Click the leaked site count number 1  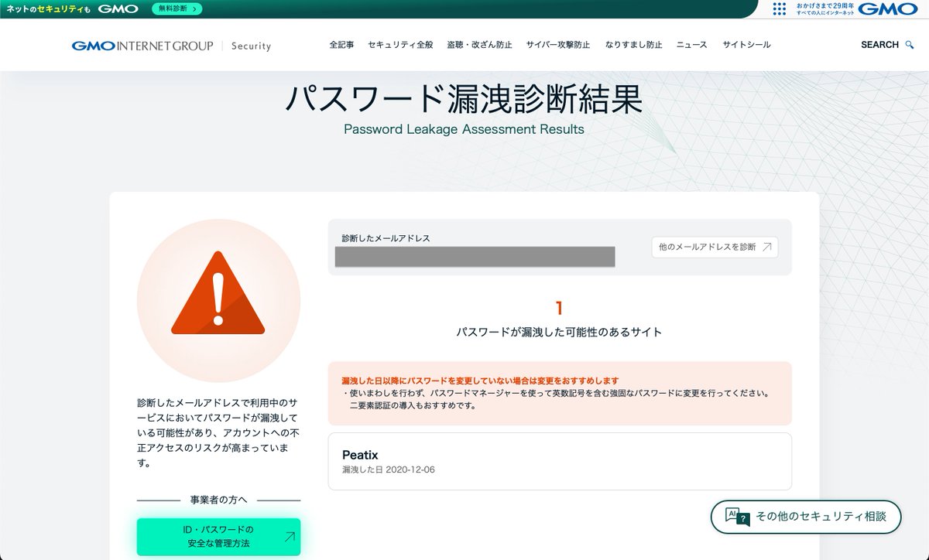(559, 309)
